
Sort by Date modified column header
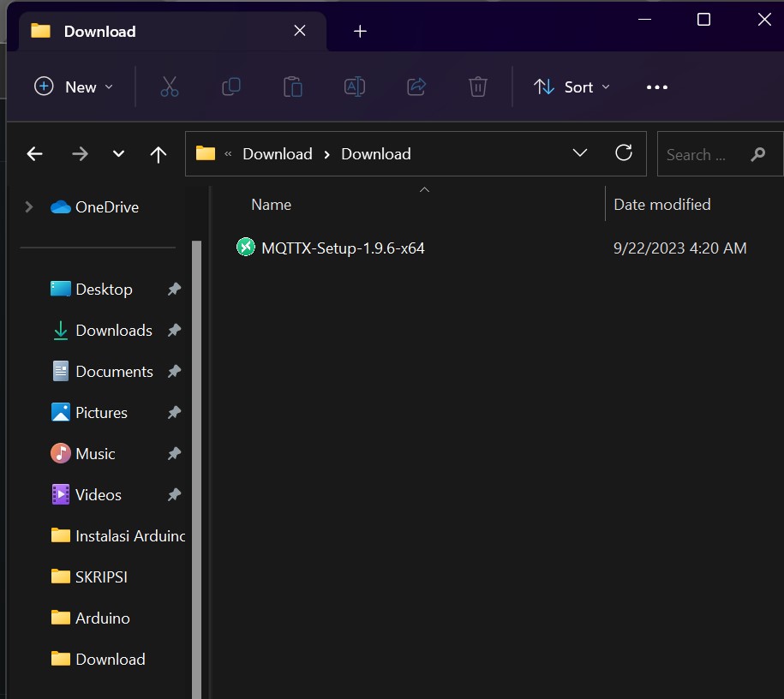(662, 204)
